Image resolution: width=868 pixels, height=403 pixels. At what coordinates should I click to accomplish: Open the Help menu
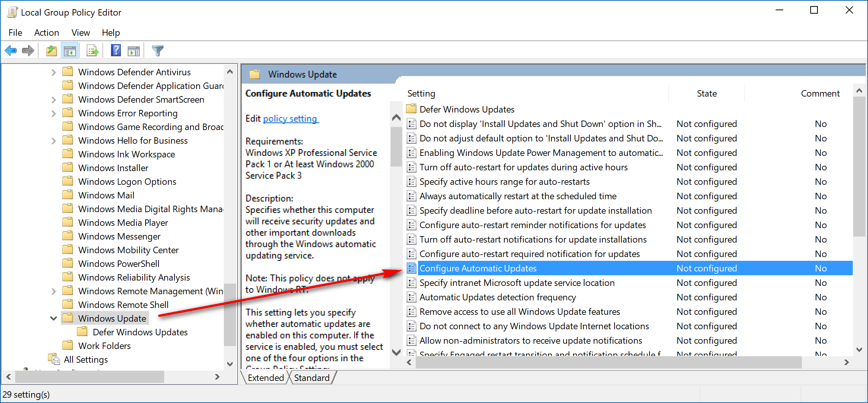point(111,33)
